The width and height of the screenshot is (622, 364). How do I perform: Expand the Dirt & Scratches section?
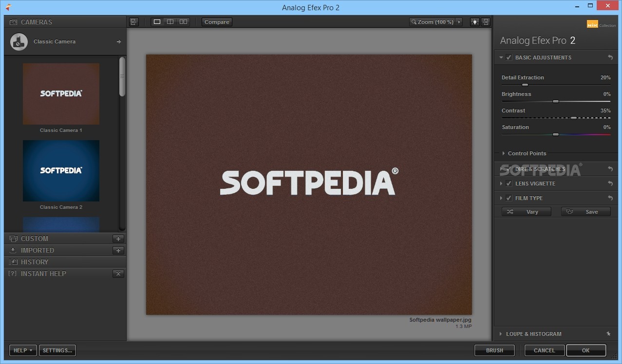pos(501,169)
